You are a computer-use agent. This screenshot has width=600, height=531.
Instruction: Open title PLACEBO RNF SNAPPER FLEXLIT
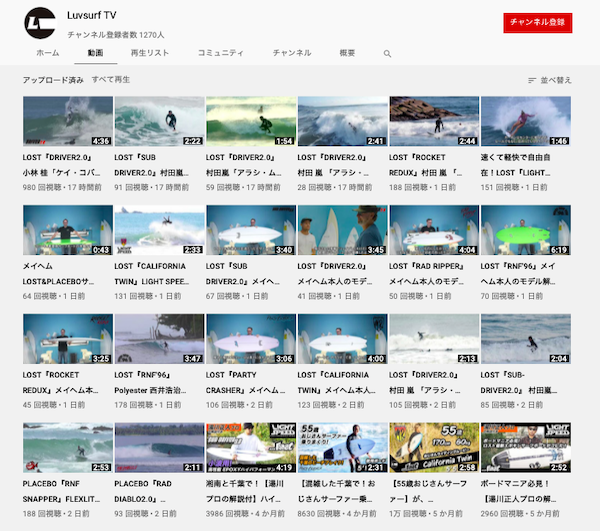[61, 491]
